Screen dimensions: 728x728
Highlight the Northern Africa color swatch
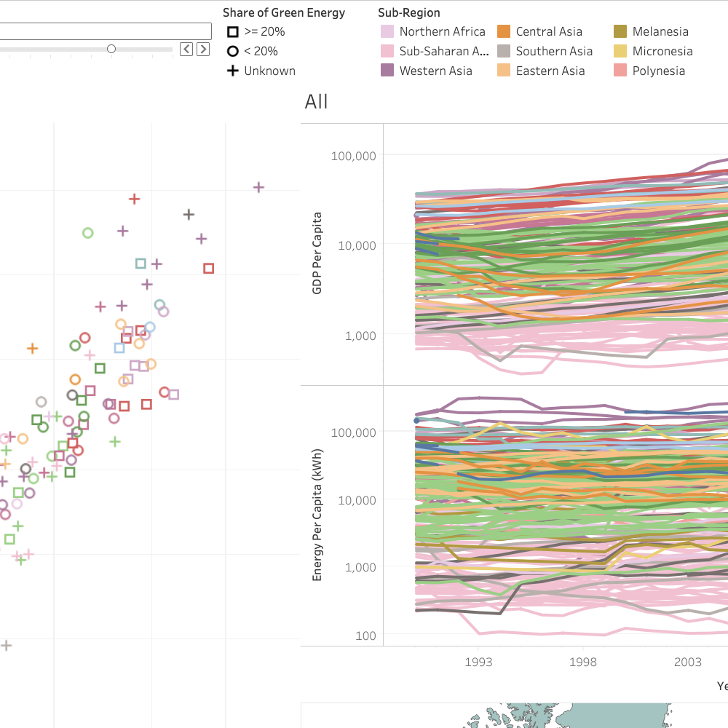[387, 31]
